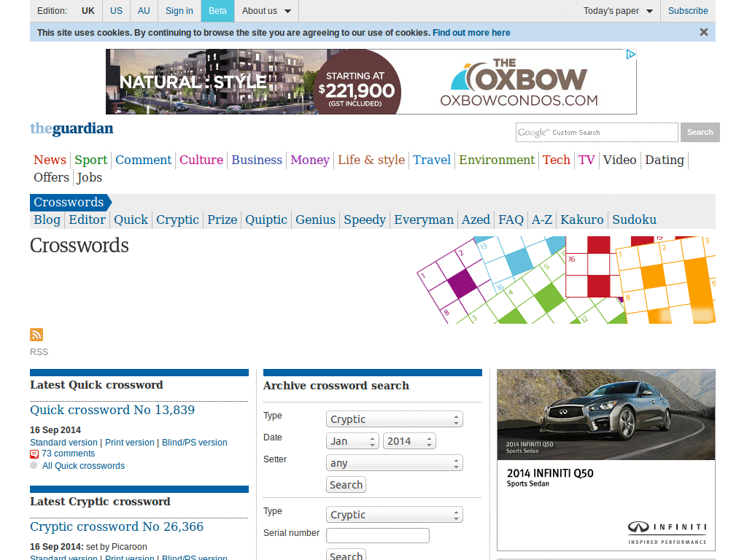The image size is (747, 560).
Task: Open the Quick crosswords subsection
Action: 131,220
